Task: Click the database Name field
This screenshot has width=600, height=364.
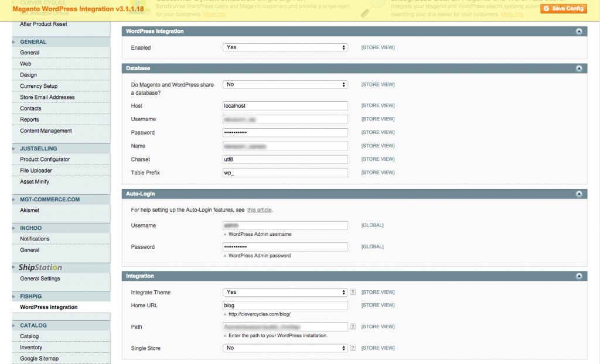Action: 285,146
